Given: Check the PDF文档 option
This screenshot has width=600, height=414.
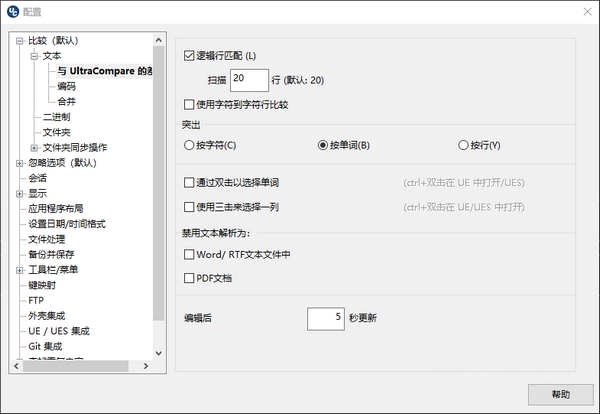Looking at the screenshot, I should [x=189, y=278].
